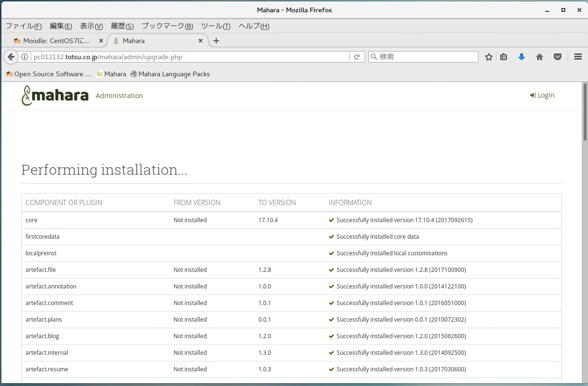
Task: Select the firstcoredata row name
Action: coord(43,237)
